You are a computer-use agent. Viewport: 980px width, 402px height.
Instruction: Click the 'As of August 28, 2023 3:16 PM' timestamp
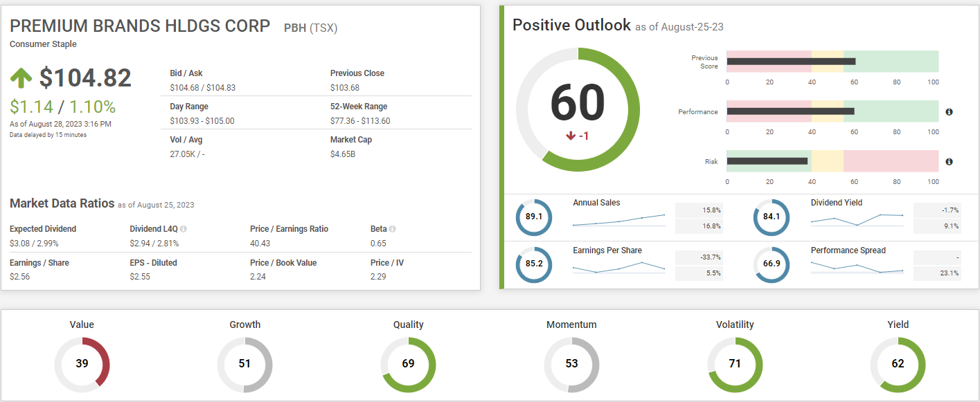[x=60, y=124]
